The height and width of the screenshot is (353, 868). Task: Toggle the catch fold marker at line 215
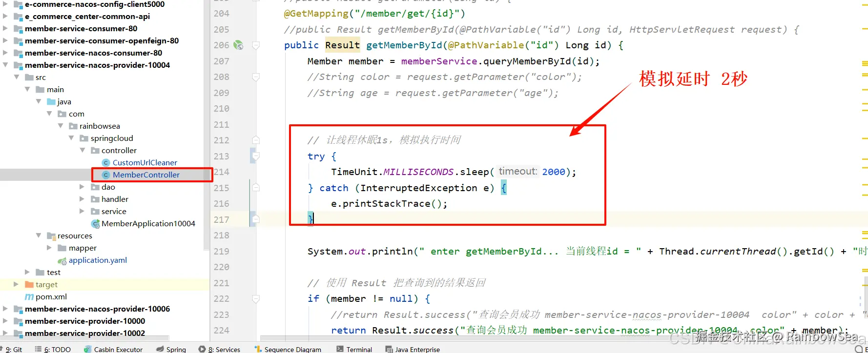255,188
